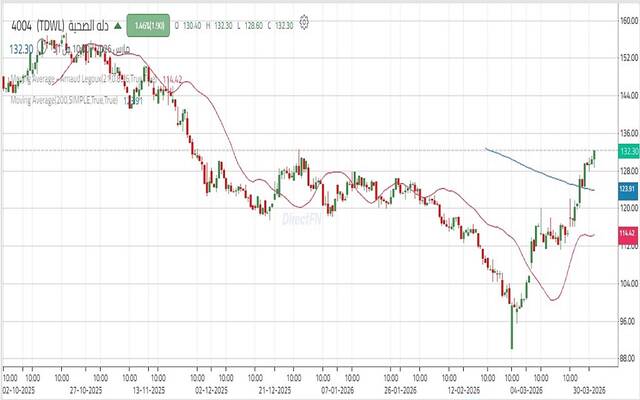Click the 88.00 level on price axis
The image size is (640, 400).
pyautogui.click(x=628, y=357)
